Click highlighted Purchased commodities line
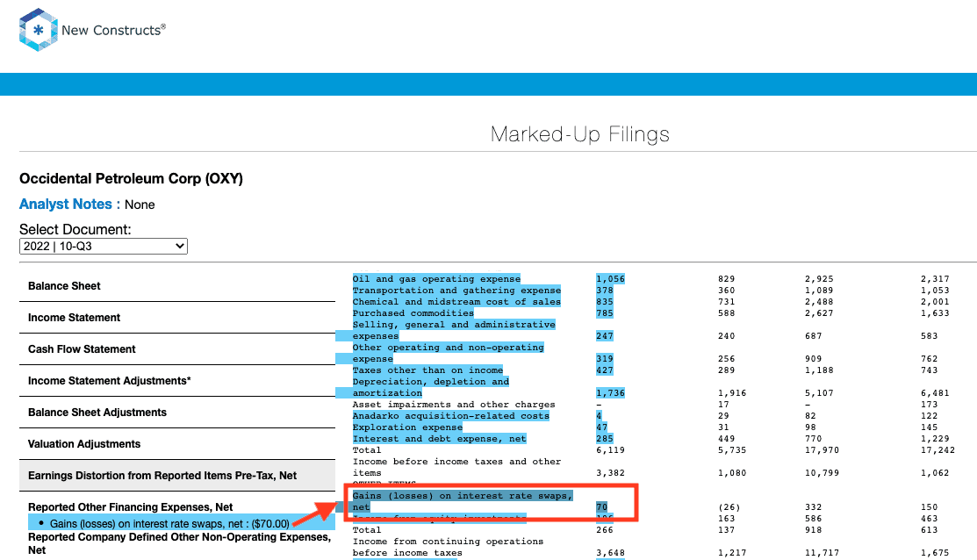The width and height of the screenshot is (977, 560). (x=413, y=313)
